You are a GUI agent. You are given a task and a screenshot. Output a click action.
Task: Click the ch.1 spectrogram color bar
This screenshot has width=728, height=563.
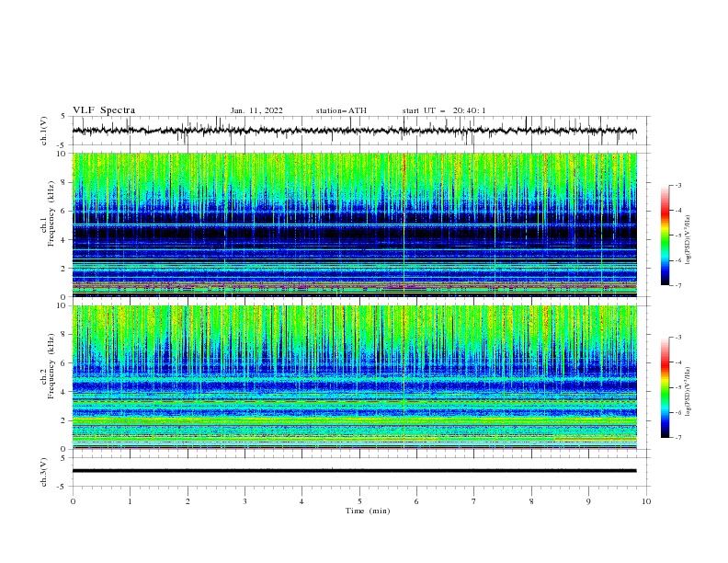click(665, 236)
